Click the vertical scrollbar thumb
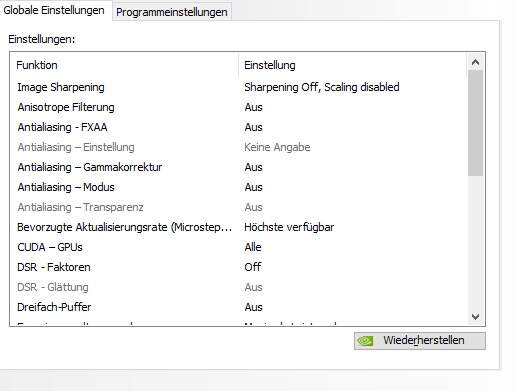 click(475, 123)
